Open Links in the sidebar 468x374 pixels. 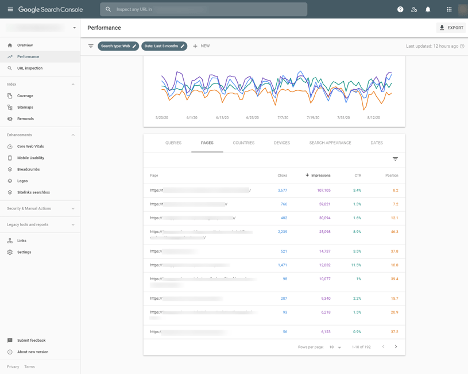pos(40,240)
